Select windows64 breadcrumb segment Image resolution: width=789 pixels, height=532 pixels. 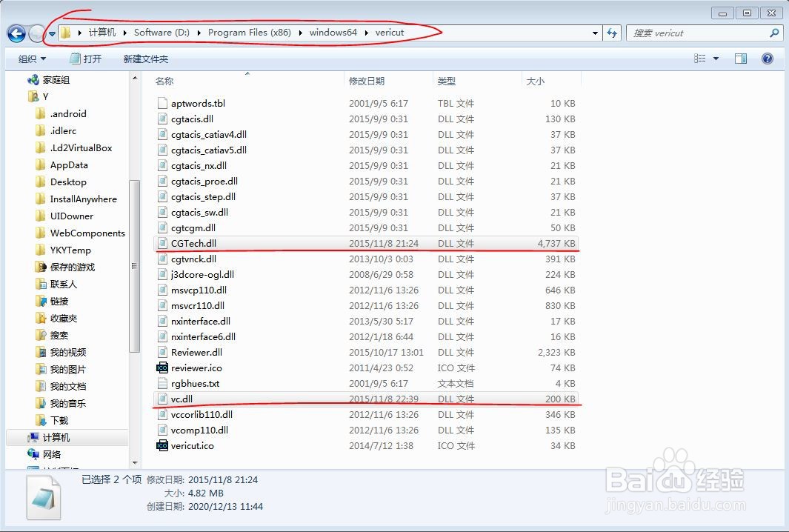333,33
